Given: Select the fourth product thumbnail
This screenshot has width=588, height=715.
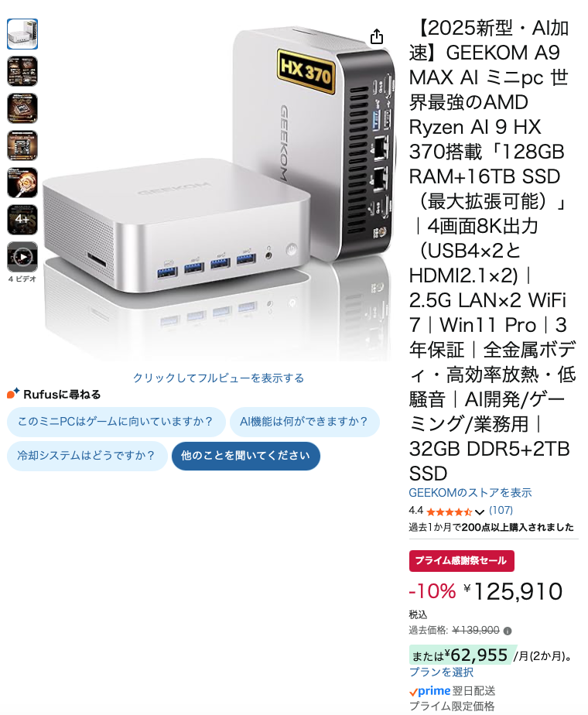Looking at the screenshot, I should pyautogui.click(x=22, y=145).
